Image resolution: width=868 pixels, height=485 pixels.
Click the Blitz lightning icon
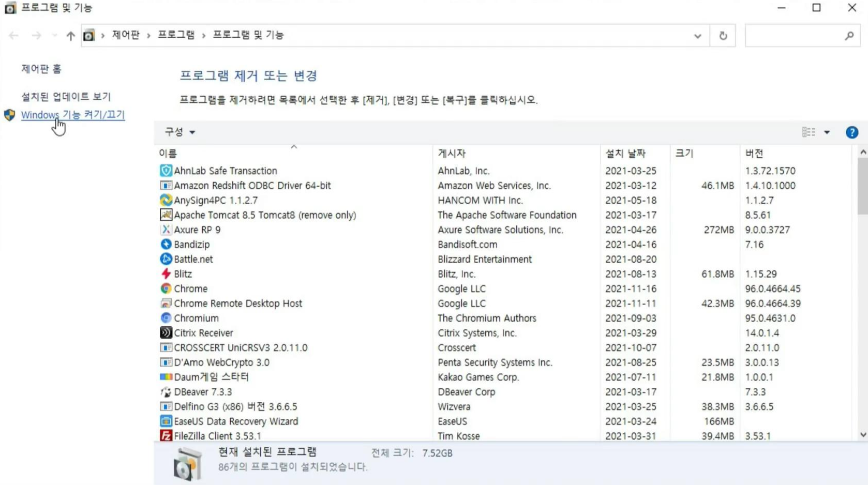(x=166, y=274)
